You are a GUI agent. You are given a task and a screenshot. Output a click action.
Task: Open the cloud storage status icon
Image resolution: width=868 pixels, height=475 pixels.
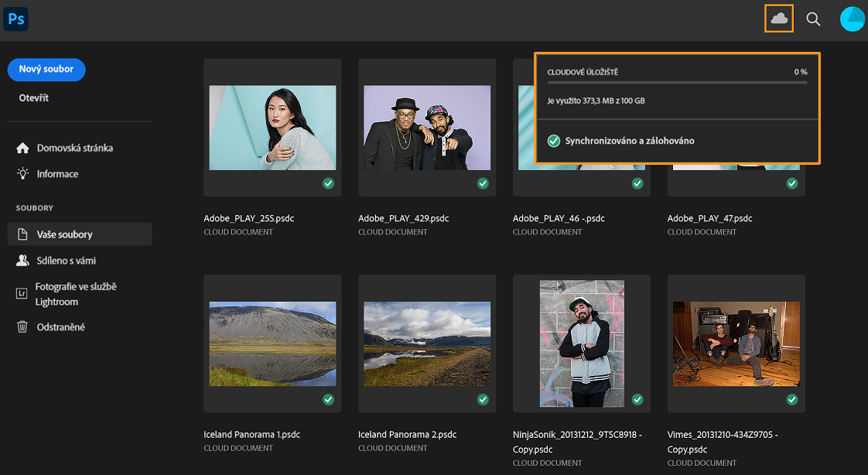779,19
